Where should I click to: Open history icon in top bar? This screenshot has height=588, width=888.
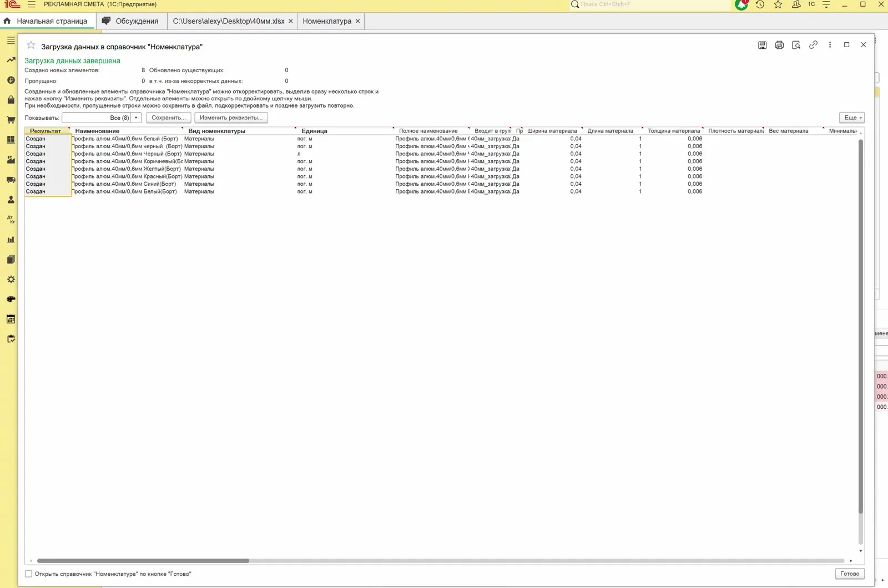(760, 4)
